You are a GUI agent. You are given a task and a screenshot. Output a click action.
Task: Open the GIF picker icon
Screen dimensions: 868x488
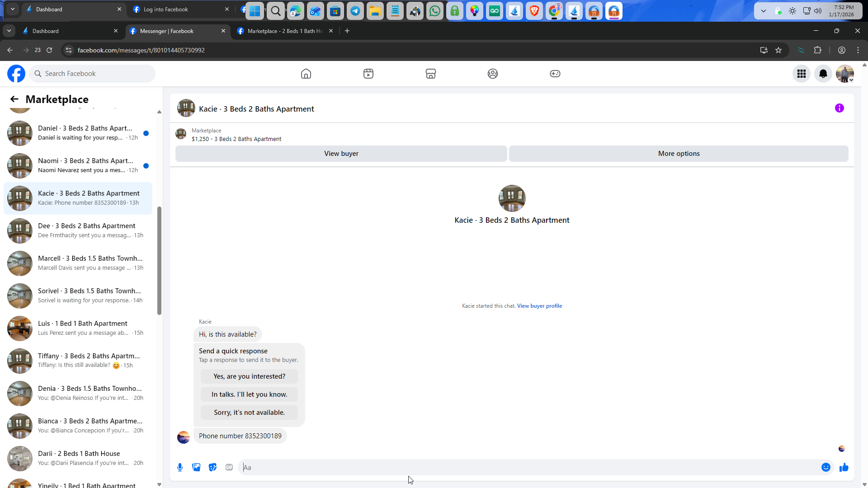coord(229,467)
